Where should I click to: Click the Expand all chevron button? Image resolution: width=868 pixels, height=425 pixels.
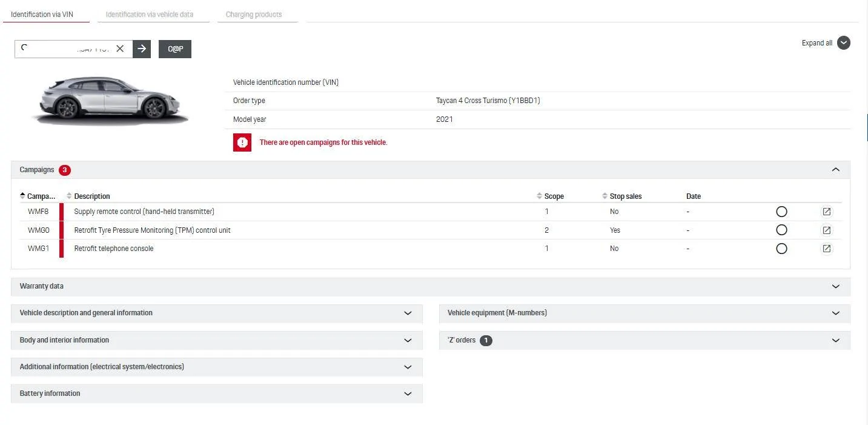(x=843, y=43)
